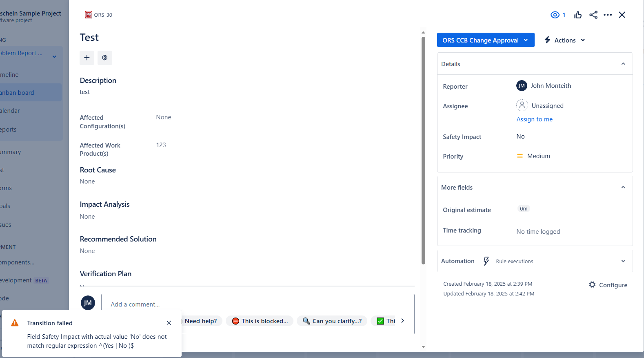Open the ORS CCB Change Approval status dropdown
Image resolution: width=644 pixels, height=358 pixels.
tap(486, 40)
